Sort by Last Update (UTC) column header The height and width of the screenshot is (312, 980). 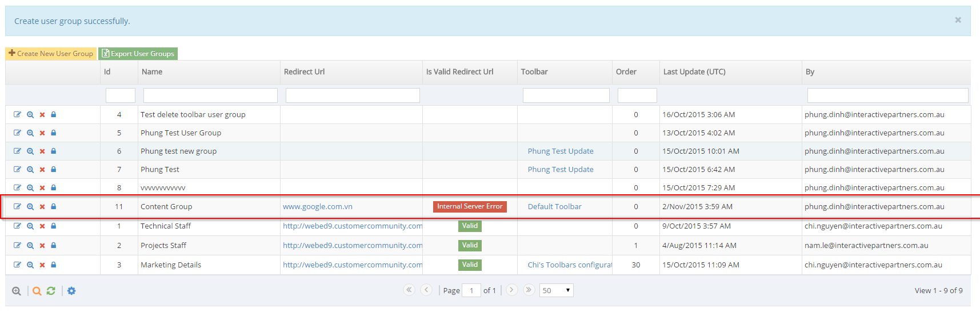point(694,72)
